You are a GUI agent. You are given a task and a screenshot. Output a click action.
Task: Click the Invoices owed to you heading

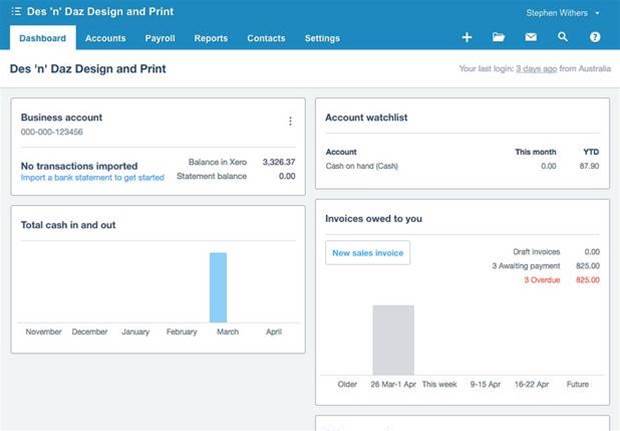[x=374, y=219]
